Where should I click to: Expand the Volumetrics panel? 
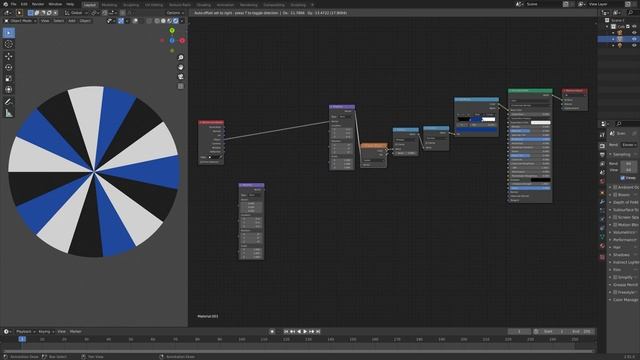coord(624,232)
